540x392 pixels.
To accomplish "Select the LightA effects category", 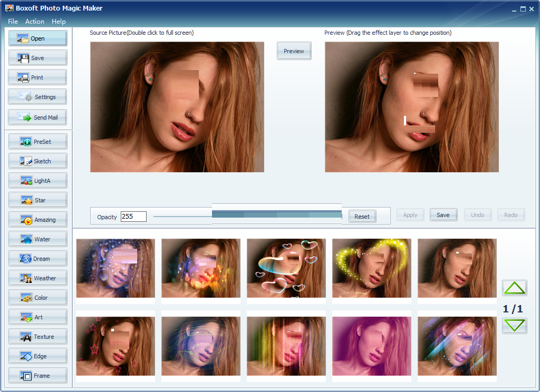I will [37, 180].
